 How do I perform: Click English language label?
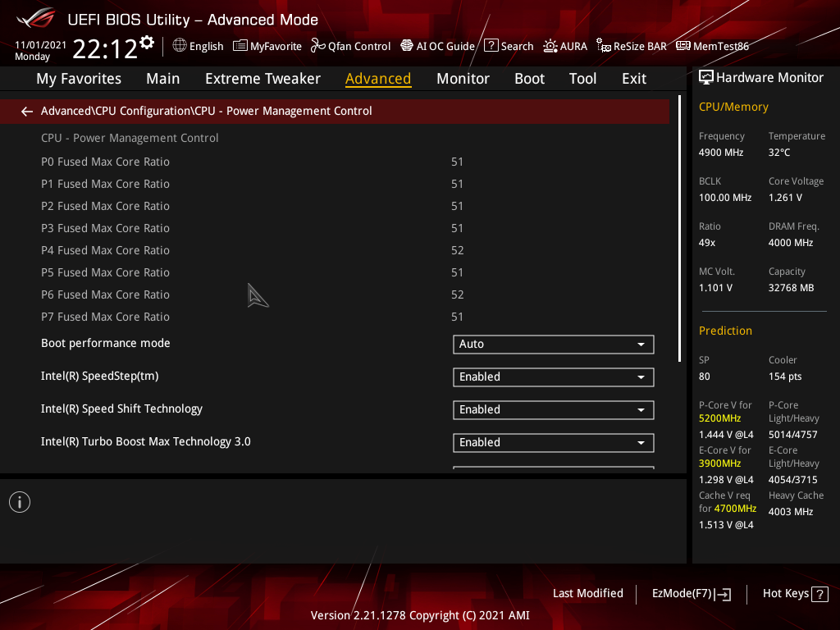(x=206, y=46)
